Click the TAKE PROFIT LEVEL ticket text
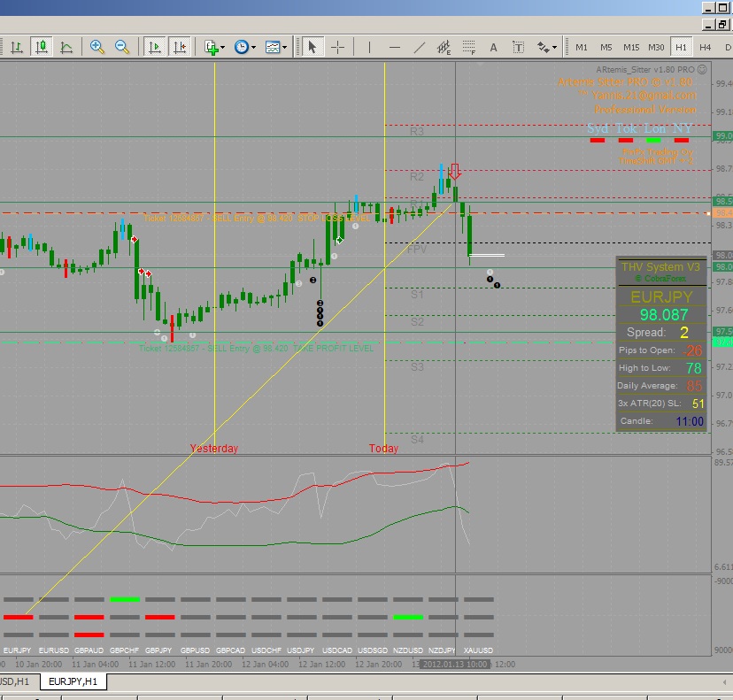The width and height of the screenshot is (733, 700). (x=256, y=348)
